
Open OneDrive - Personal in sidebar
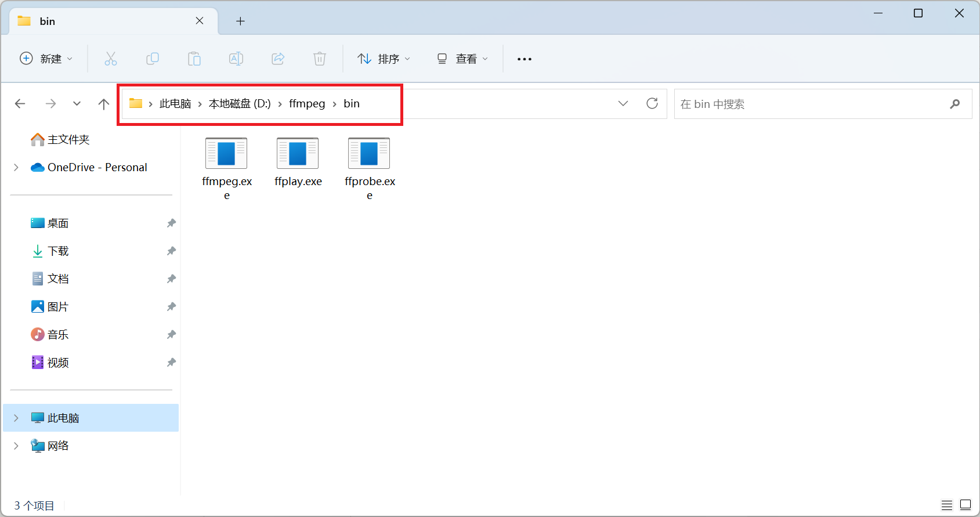coord(89,167)
